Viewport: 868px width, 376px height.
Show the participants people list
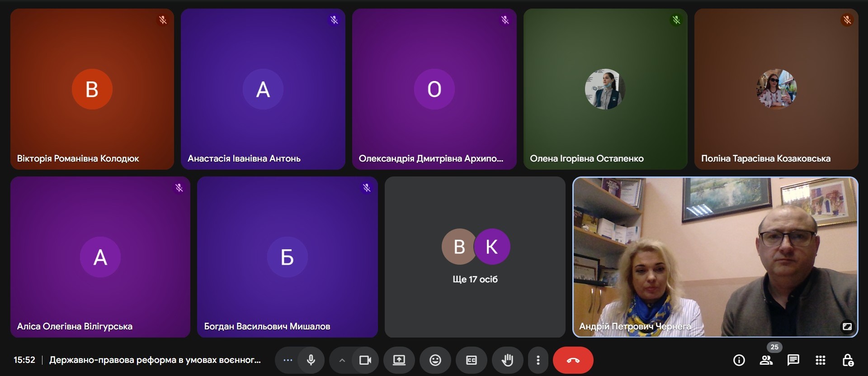tap(766, 360)
